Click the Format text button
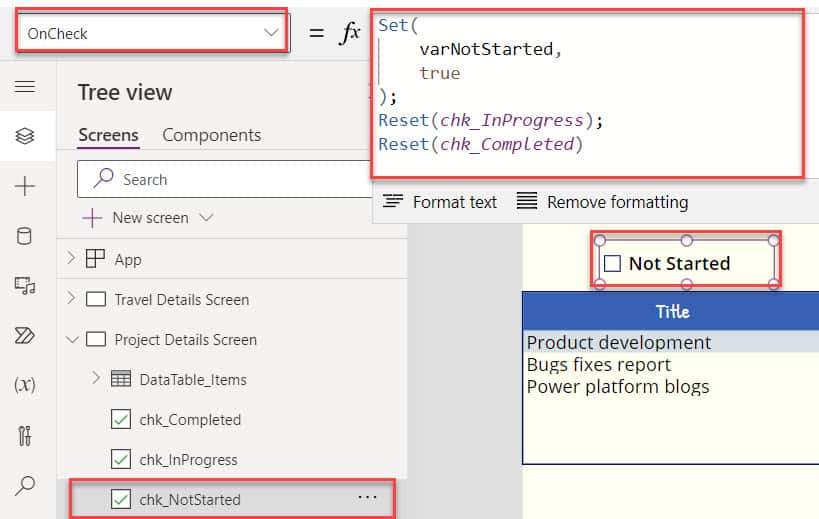The width and height of the screenshot is (819, 519). pos(440,202)
